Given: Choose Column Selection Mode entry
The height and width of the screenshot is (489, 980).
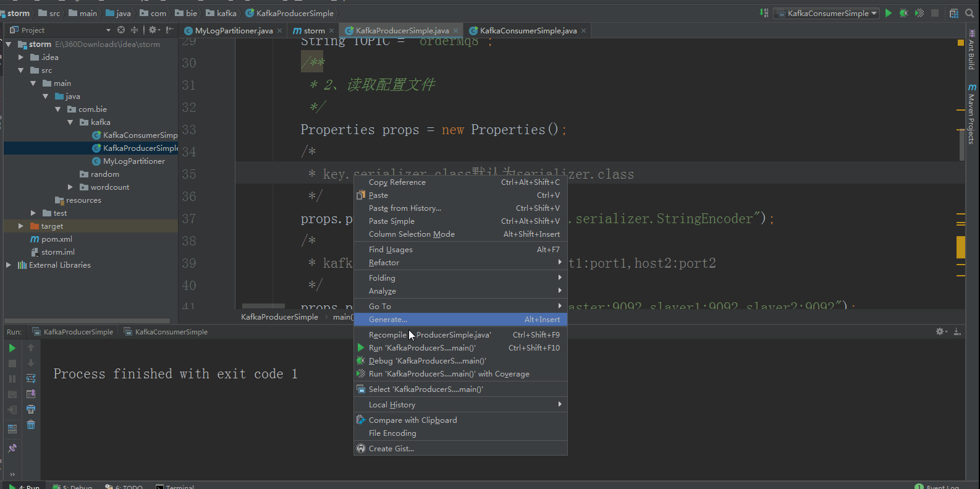Looking at the screenshot, I should click(460, 234).
